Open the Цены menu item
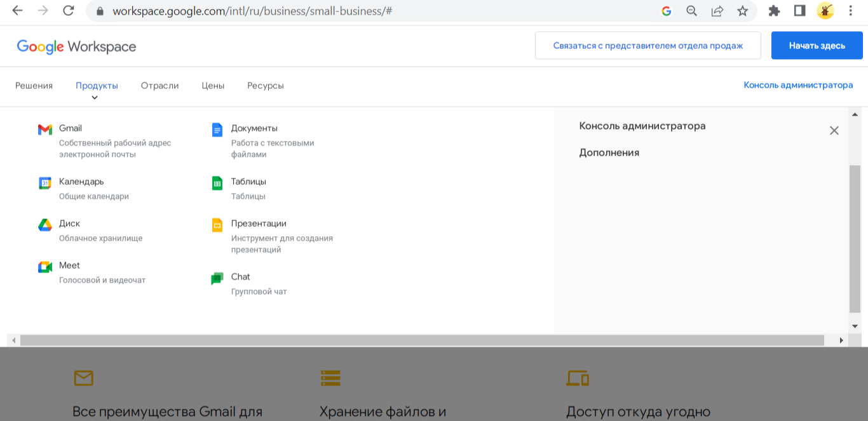The height and width of the screenshot is (421, 868). tap(213, 86)
